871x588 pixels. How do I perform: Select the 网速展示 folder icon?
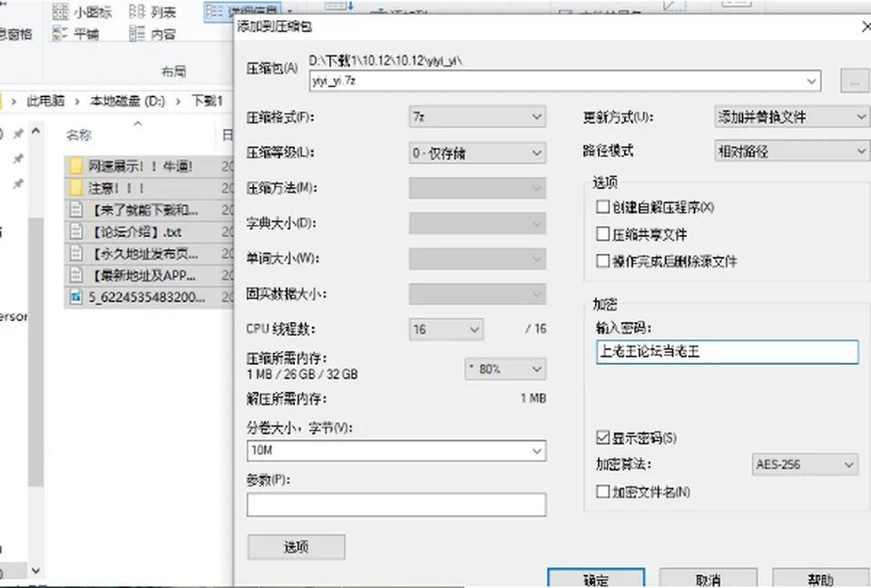pyautogui.click(x=76, y=166)
